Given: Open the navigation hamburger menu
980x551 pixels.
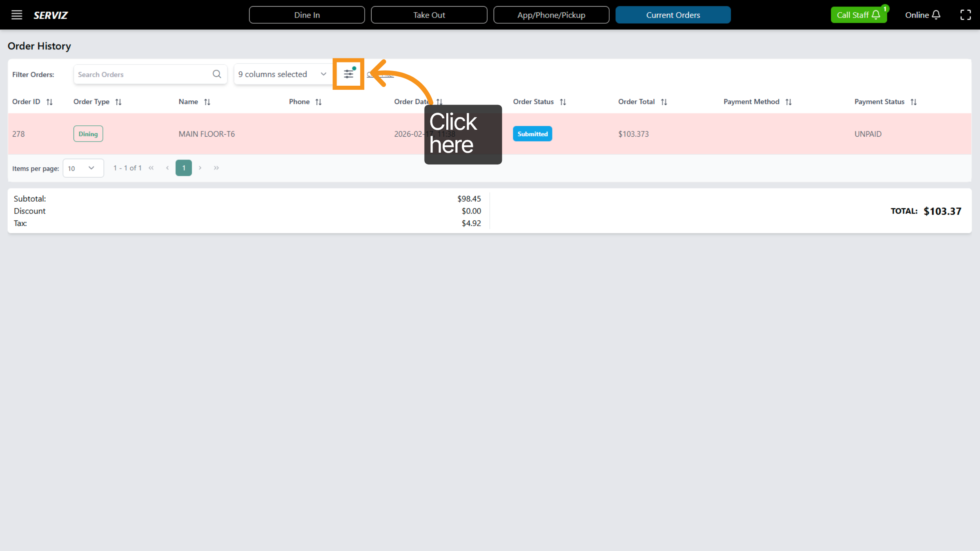Looking at the screenshot, I should [x=16, y=15].
